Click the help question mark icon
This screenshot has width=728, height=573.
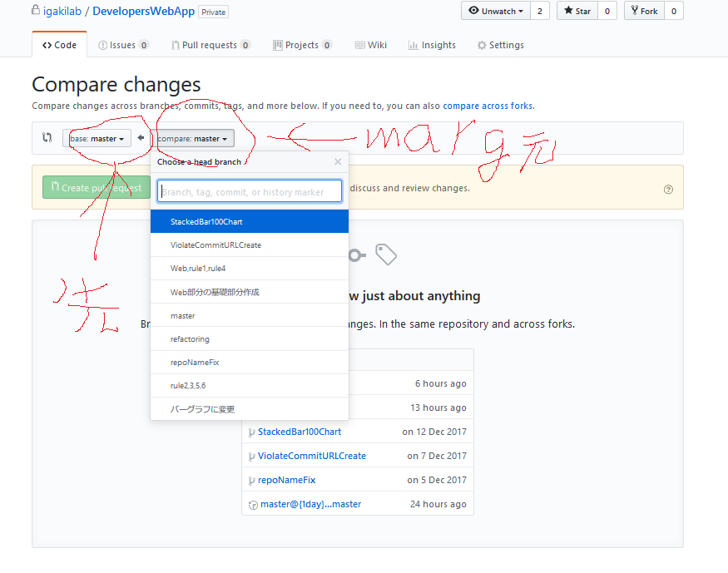click(x=668, y=190)
